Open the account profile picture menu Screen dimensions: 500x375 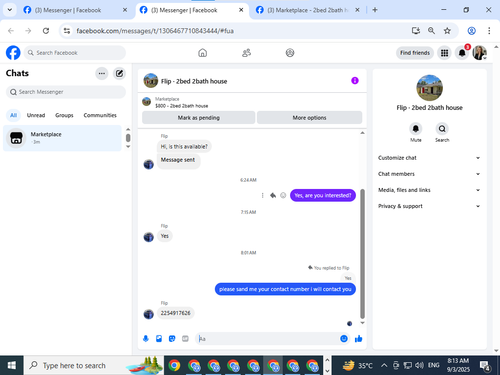[479, 53]
